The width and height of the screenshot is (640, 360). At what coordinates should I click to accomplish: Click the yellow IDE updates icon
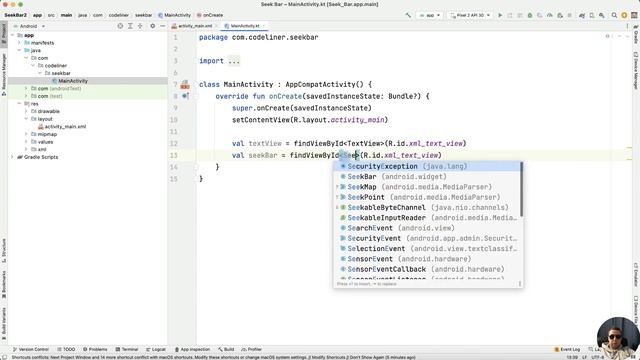coord(624,15)
